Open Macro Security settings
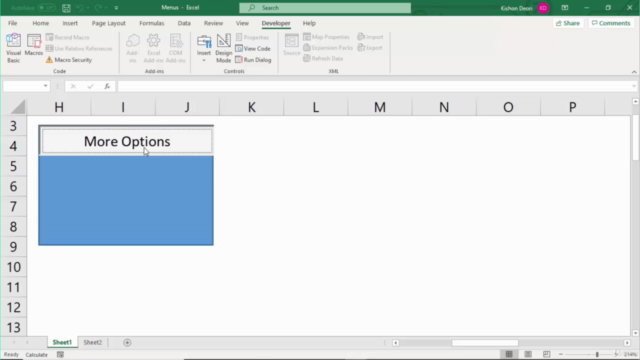The height and width of the screenshot is (360, 640). (69, 60)
